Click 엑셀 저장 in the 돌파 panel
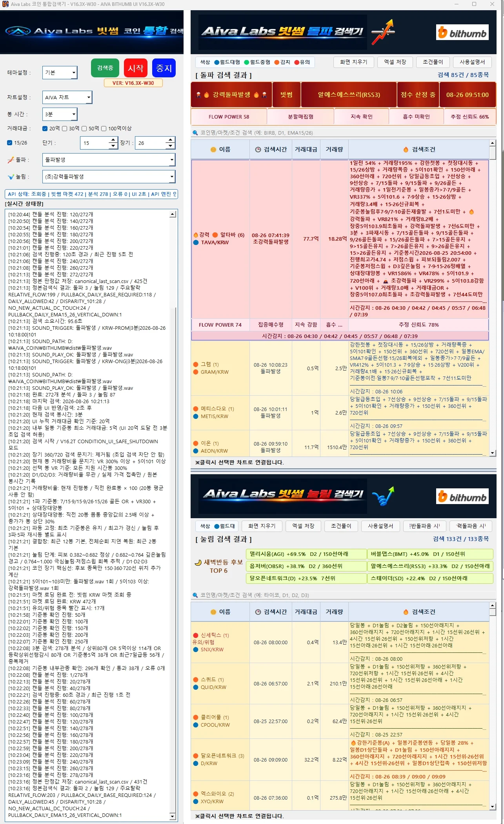Viewport: 504px width, 824px height. point(395,62)
